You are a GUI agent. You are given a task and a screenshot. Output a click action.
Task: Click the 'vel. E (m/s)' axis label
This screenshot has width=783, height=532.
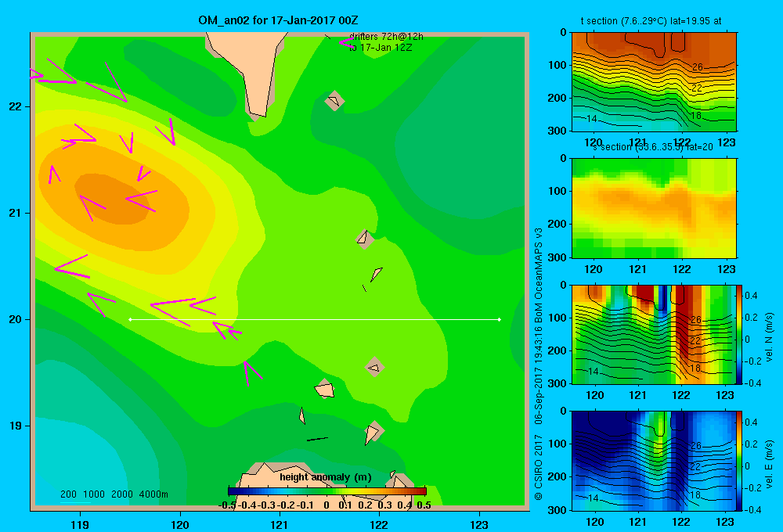[x=770, y=464]
